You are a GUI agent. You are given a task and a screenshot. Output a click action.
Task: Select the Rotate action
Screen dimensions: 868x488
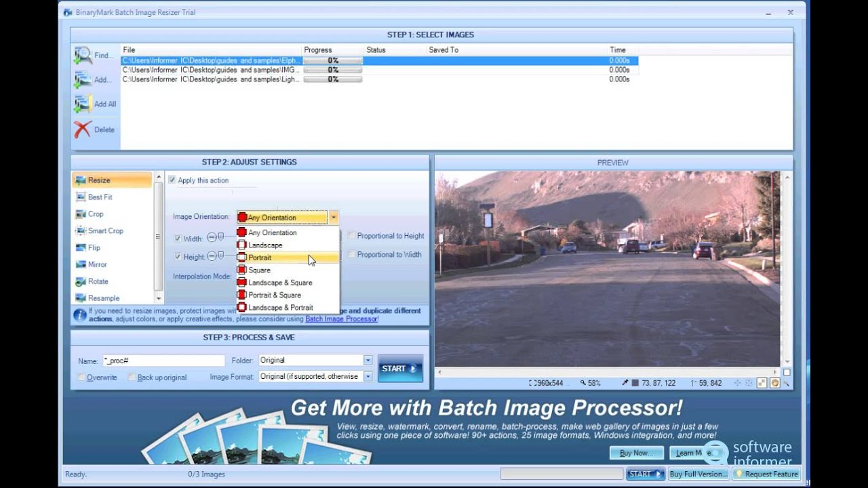[x=112, y=281]
